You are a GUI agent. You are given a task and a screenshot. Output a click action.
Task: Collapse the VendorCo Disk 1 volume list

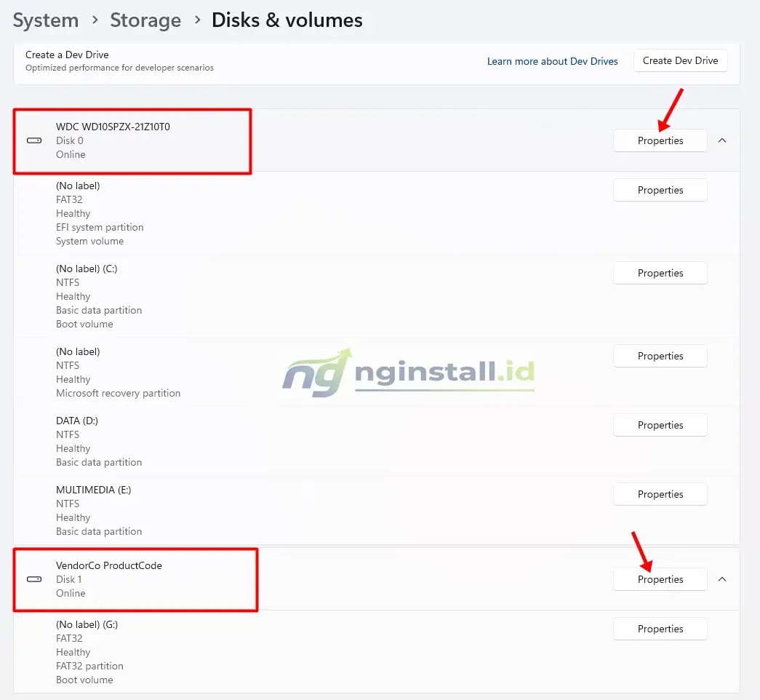point(722,579)
